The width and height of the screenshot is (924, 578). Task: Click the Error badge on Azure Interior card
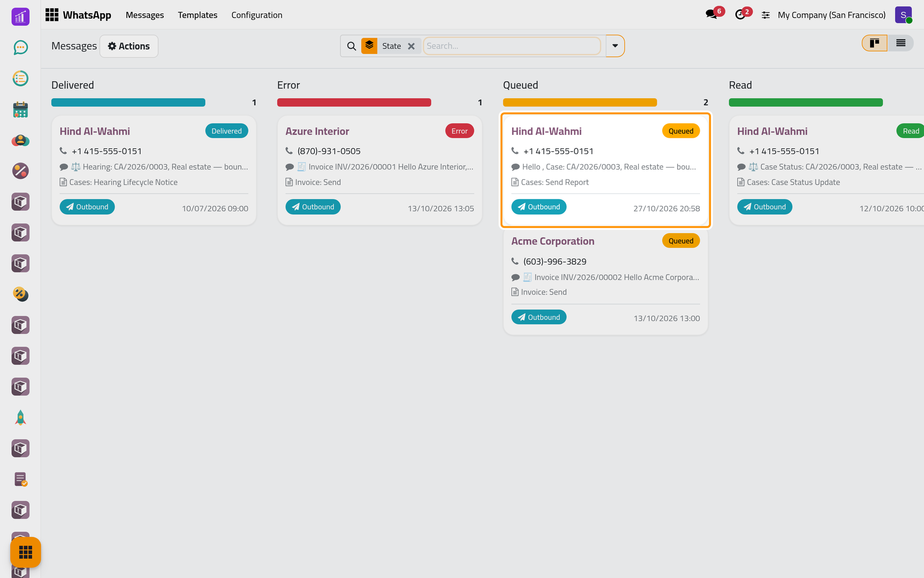(x=460, y=131)
